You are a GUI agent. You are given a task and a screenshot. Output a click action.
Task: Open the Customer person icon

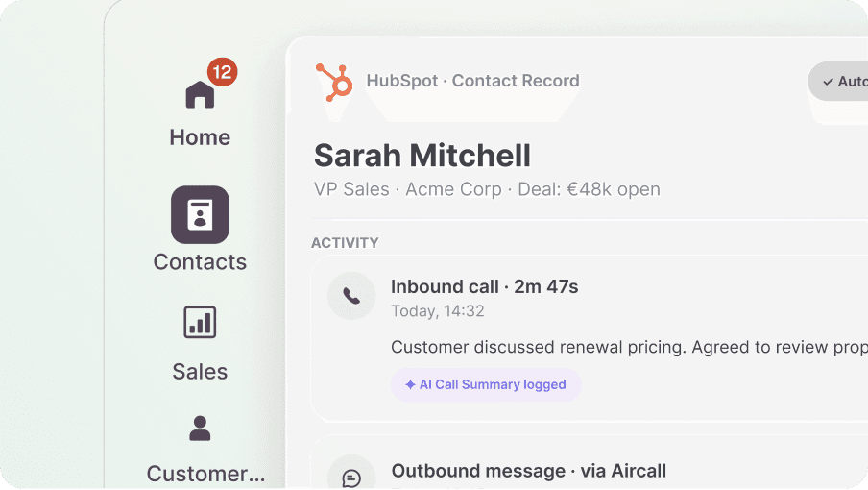click(200, 429)
